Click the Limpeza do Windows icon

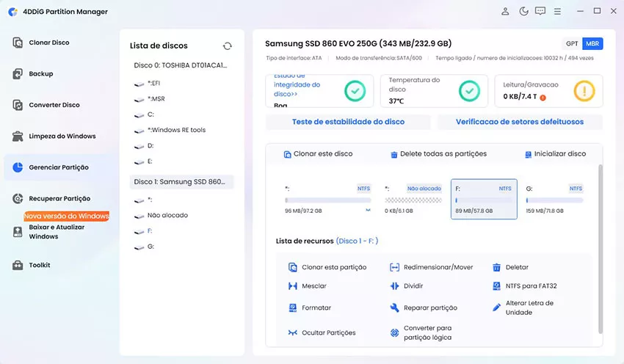click(x=18, y=136)
